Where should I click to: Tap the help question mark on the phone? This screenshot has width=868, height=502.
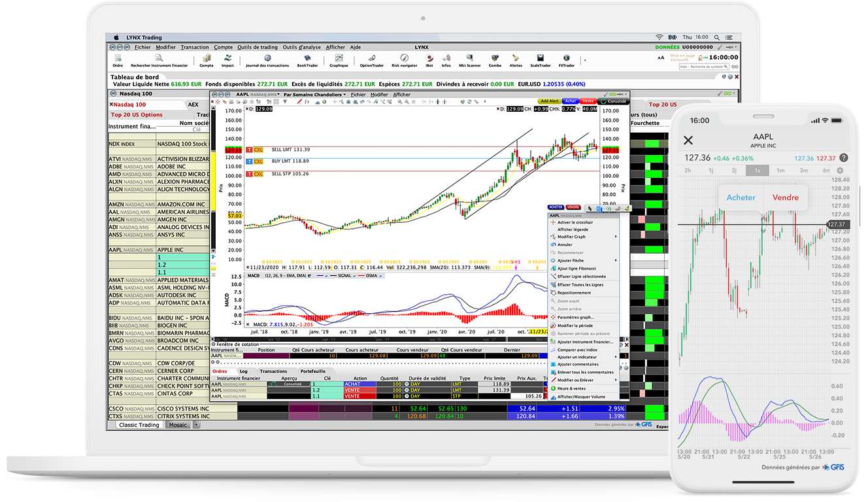844,158
